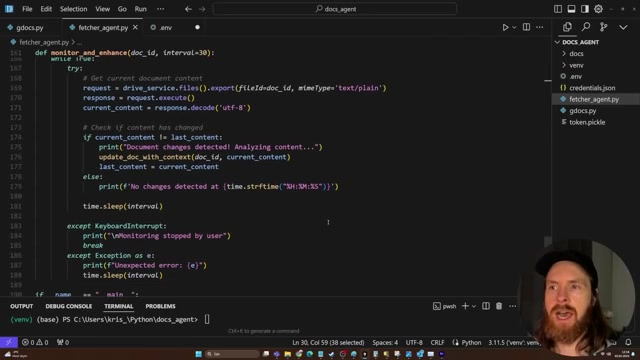Switch to the DEBUG CONSOLE tab
640x360 pixels.
69,306
